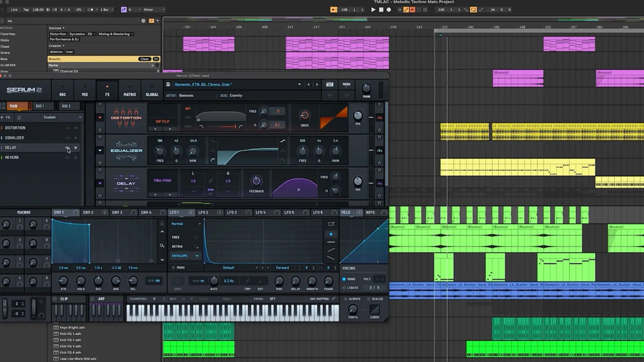Clear the browser search field with the X icon
This screenshot has height=362, width=644.
click(143, 21)
